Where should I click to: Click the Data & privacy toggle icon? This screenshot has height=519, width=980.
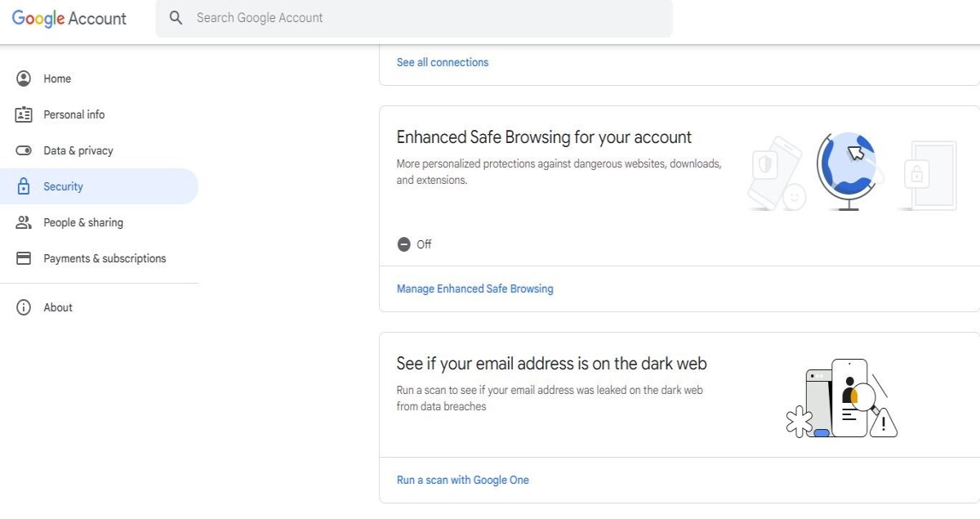tap(24, 150)
